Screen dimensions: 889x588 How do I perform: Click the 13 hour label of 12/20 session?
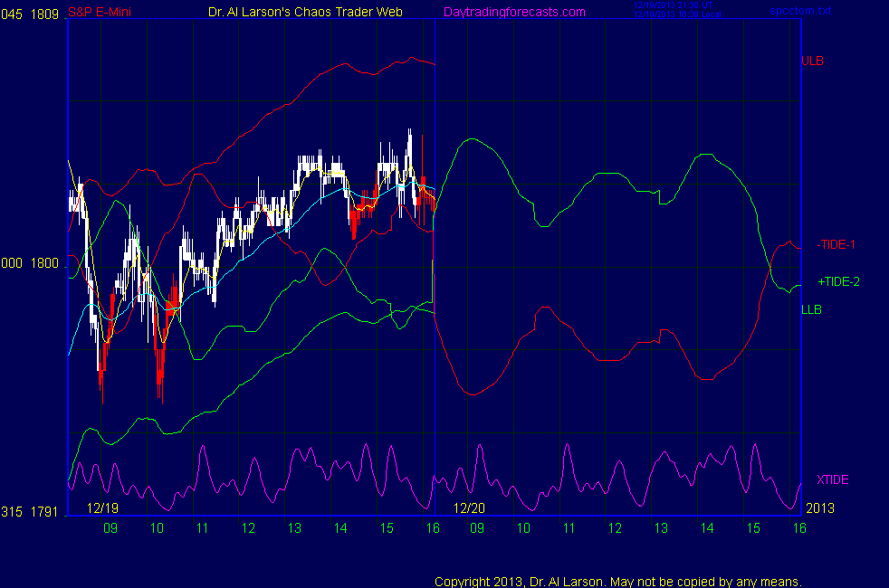coord(661,528)
